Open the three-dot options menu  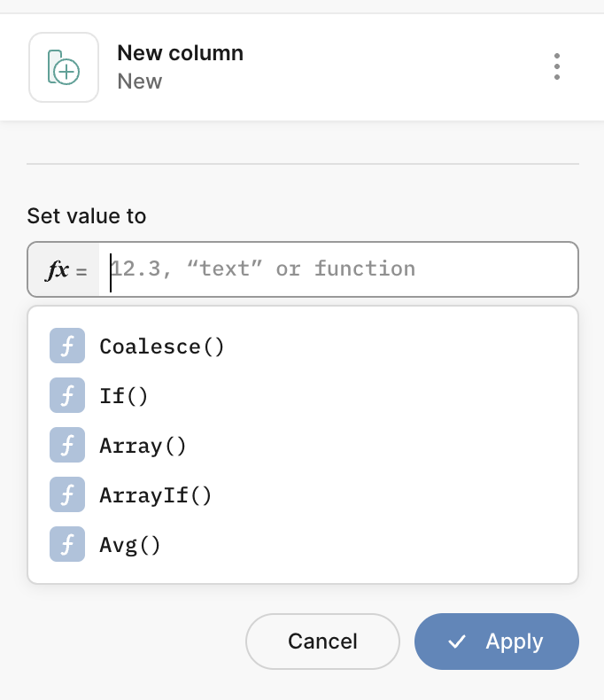coord(557,67)
